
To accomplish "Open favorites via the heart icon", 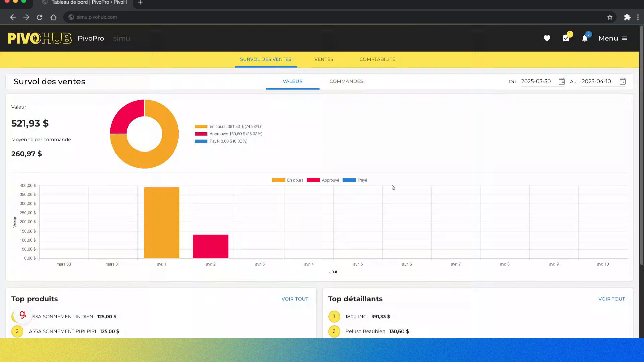I will [x=547, y=38].
